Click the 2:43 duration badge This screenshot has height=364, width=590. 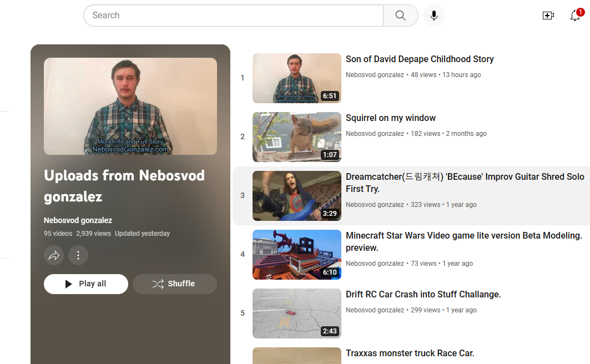[330, 331]
